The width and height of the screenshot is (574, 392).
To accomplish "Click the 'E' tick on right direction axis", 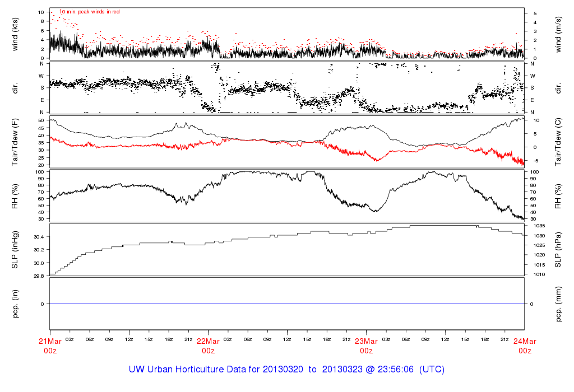I will (x=533, y=100).
